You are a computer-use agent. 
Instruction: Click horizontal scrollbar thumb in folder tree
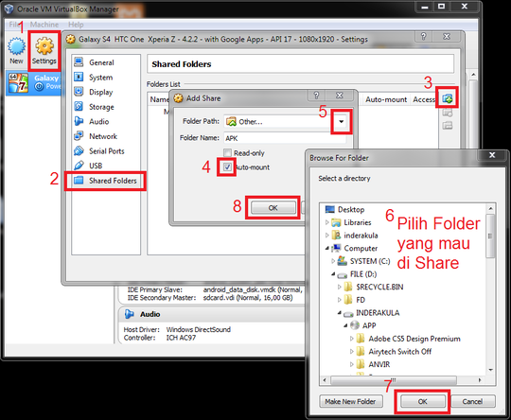point(394,380)
